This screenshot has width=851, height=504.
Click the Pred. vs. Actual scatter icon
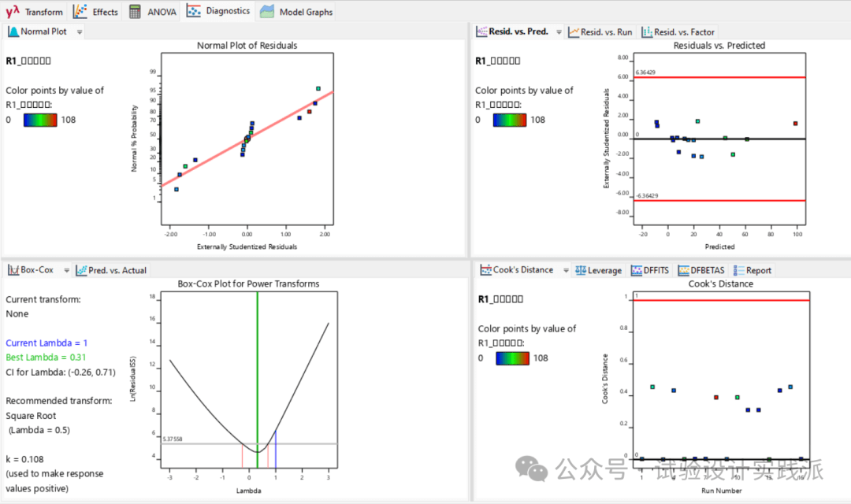click(81, 270)
